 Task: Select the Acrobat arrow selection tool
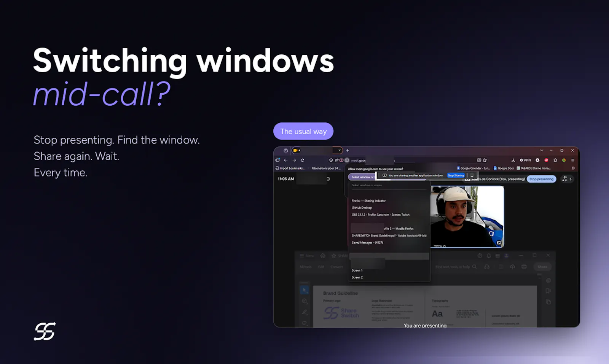tap(304, 290)
